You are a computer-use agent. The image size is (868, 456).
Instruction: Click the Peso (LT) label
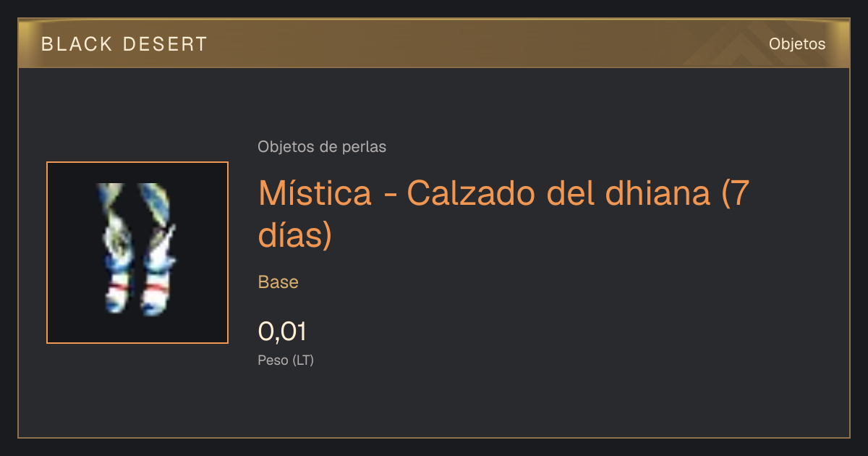(286, 360)
